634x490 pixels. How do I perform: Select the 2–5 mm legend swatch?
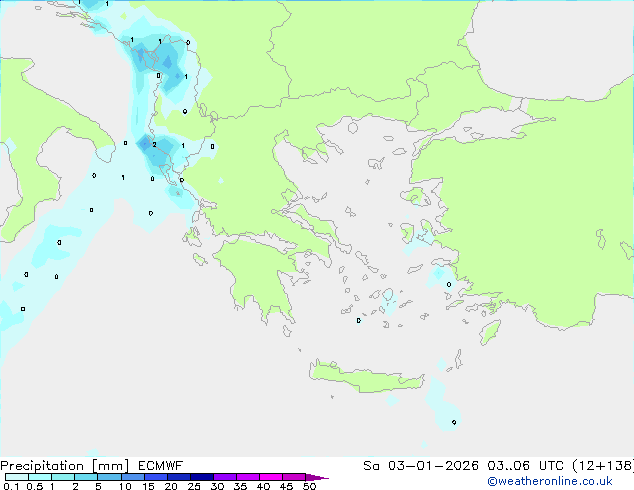coord(86,477)
